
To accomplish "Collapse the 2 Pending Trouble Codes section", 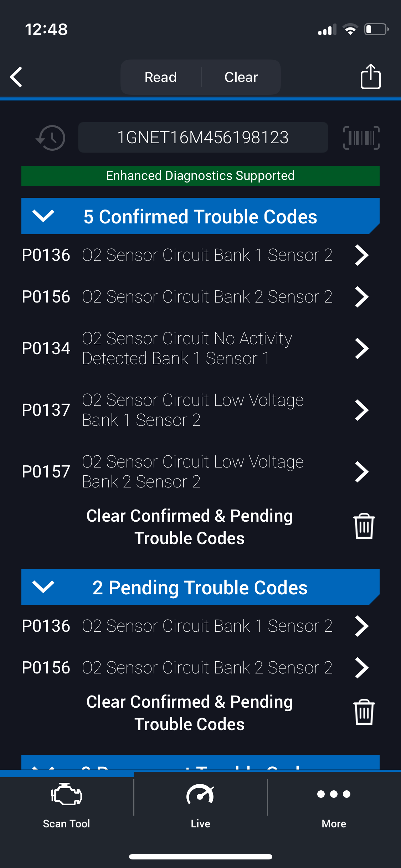I will [43, 587].
